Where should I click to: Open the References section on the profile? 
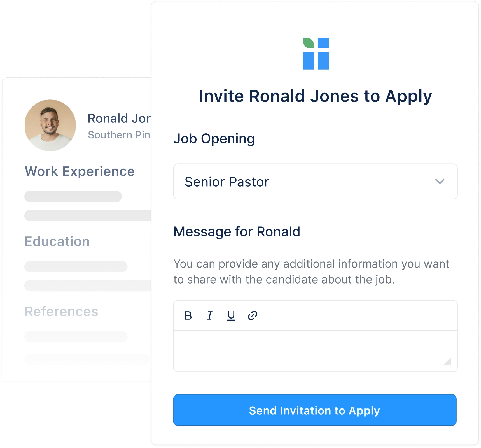click(61, 312)
